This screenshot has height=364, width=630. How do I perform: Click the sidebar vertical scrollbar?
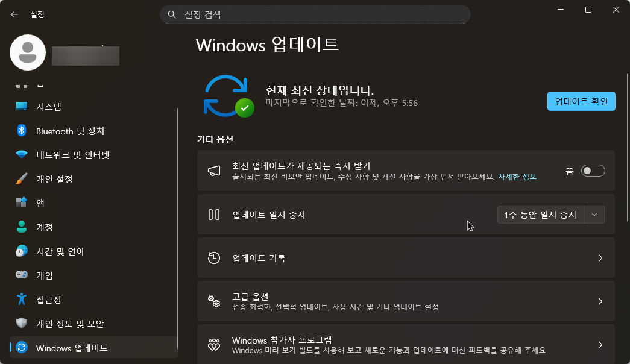[x=178, y=228]
